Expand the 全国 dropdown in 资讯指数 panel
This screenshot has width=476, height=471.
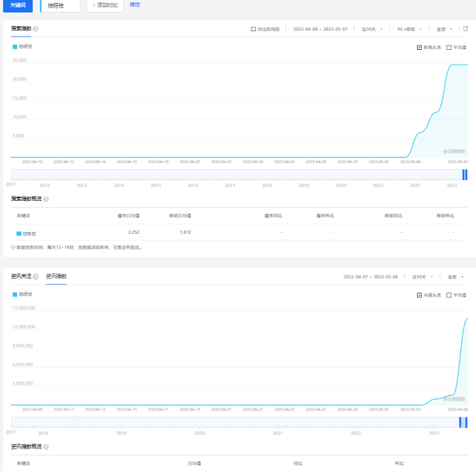(x=455, y=277)
